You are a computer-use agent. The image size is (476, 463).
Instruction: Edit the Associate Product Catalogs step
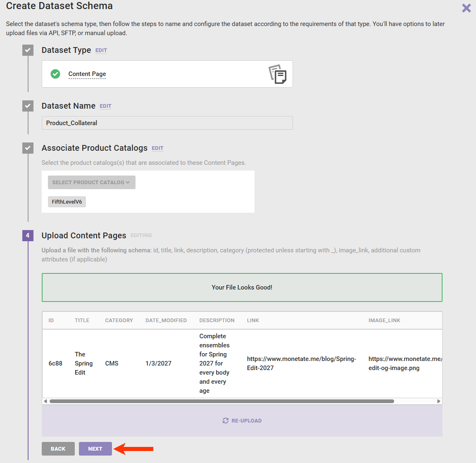click(157, 148)
